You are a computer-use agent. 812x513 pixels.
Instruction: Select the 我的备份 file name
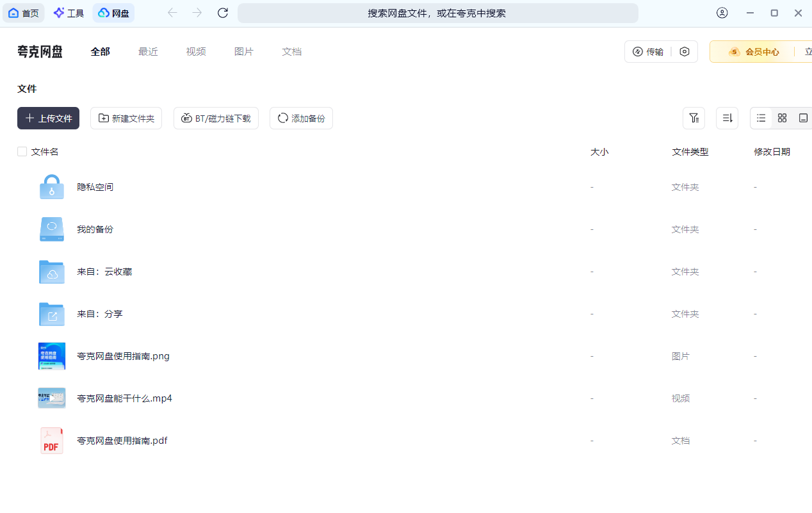click(x=95, y=229)
